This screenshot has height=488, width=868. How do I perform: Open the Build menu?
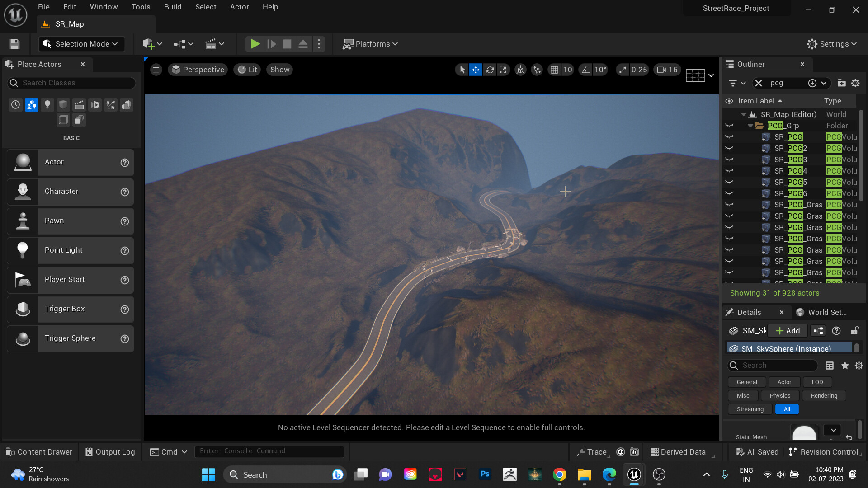[172, 7]
